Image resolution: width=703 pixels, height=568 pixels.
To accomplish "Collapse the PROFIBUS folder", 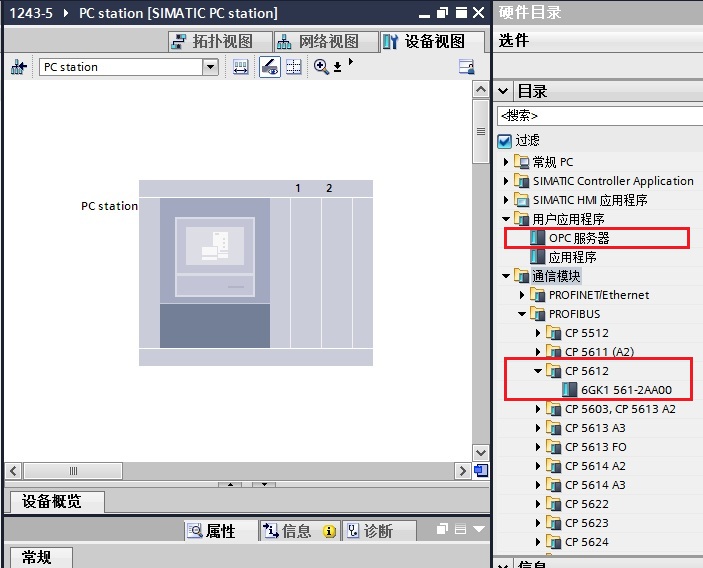I will 522,314.
